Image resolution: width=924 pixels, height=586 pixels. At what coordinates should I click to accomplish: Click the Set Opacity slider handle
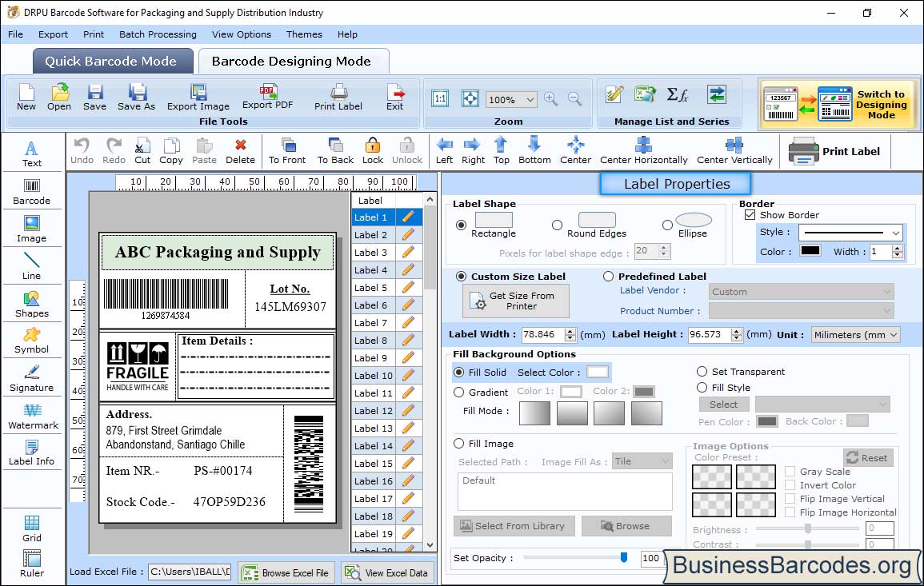coord(623,557)
